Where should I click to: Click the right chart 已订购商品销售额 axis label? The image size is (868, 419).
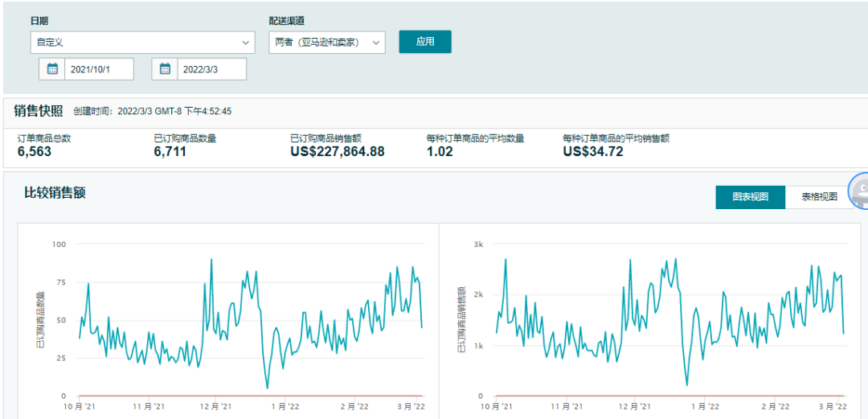(x=461, y=320)
